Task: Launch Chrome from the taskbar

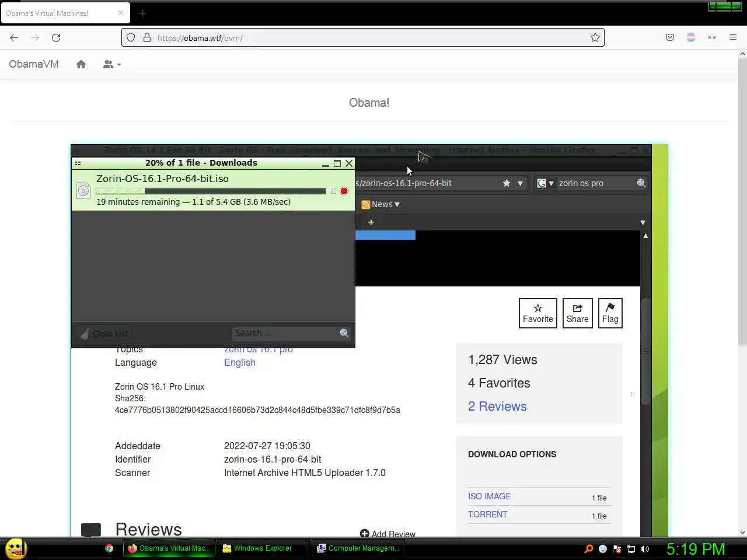Action: point(109,548)
